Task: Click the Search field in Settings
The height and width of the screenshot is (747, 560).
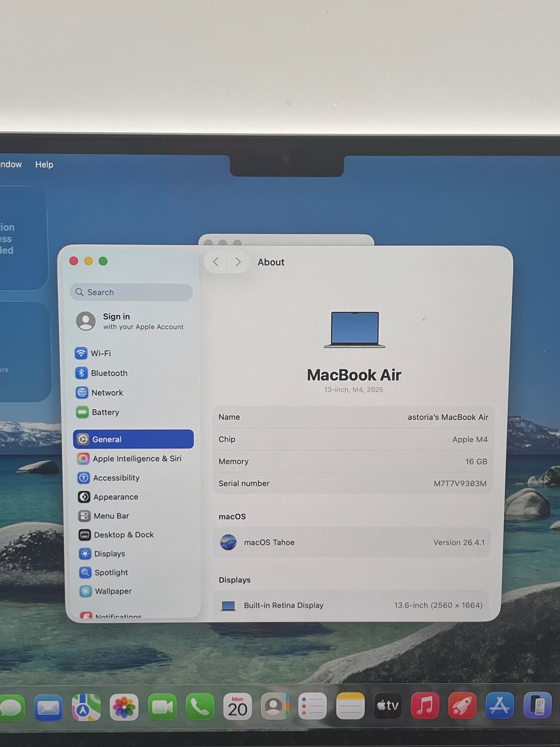Action: [131, 292]
